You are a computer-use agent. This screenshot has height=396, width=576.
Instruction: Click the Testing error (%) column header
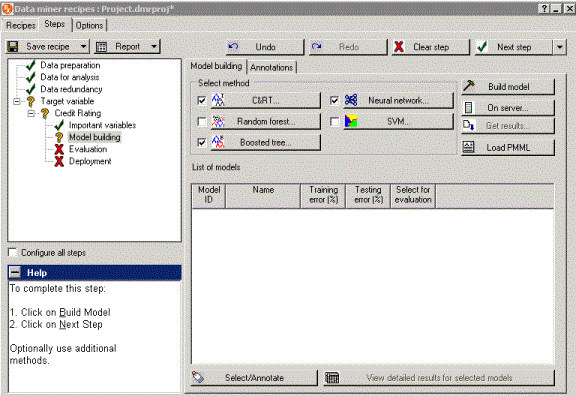coord(368,195)
